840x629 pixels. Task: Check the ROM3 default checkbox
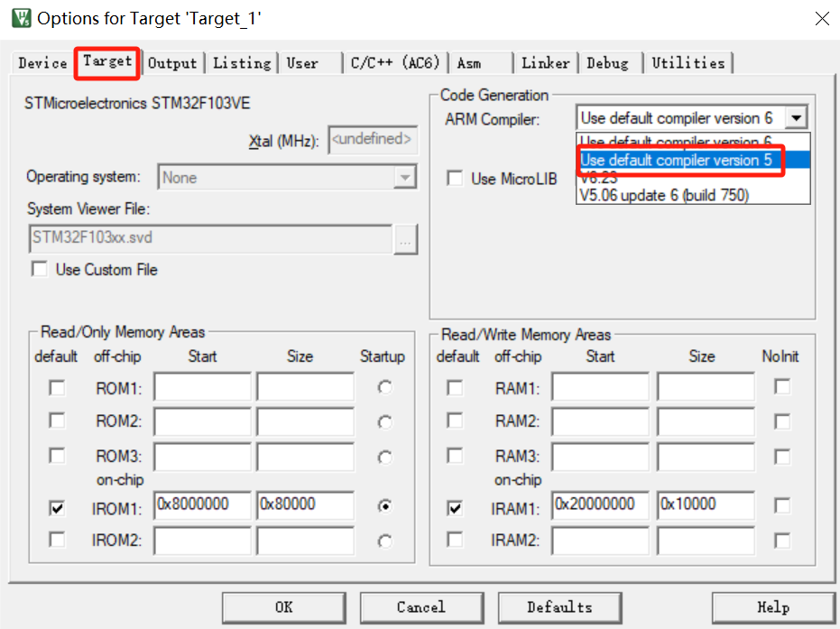click(x=57, y=456)
